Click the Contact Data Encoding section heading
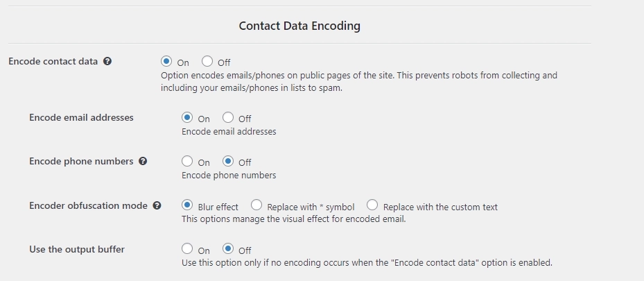644x281 pixels. tap(299, 26)
